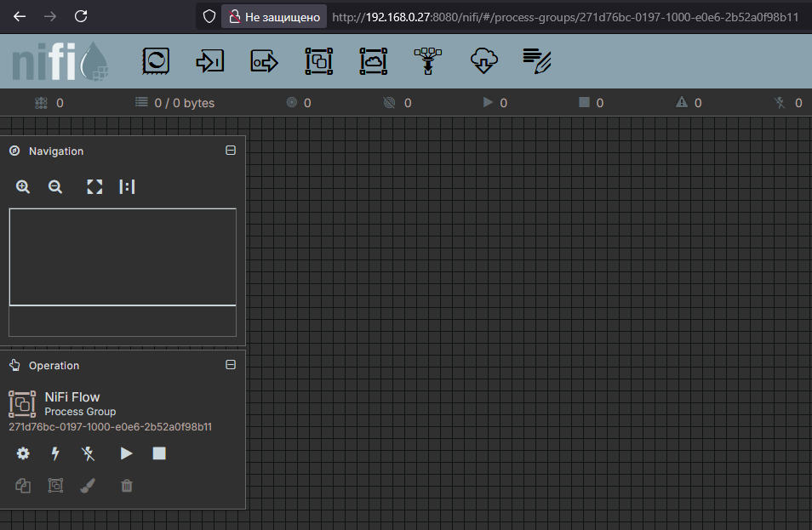The image size is (812, 530).
Task: Start the NiFi Flow process group
Action: (x=126, y=453)
